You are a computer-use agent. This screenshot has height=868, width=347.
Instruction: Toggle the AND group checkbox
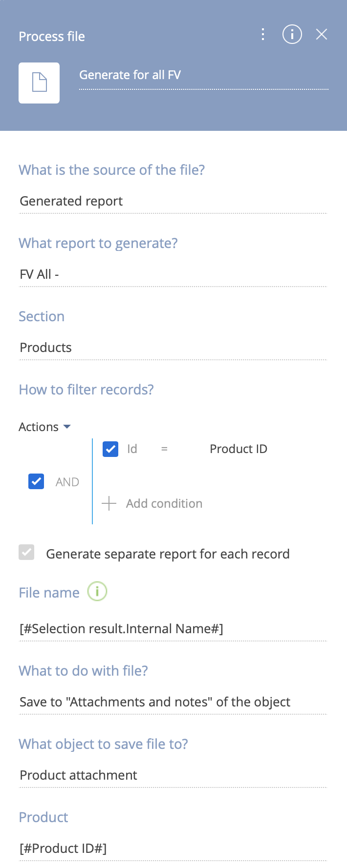(36, 481)
